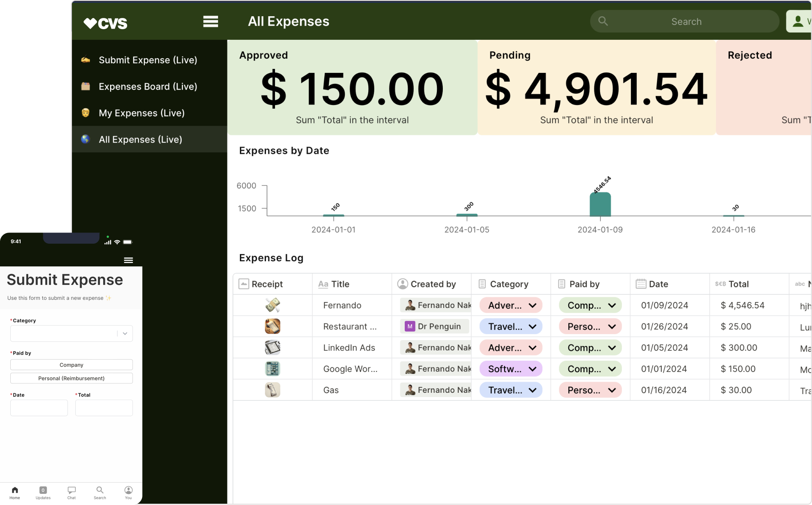This screenshot has height=505, width=812.
Task: Click the CVS heart logo
Action: [x=105, y=23]
